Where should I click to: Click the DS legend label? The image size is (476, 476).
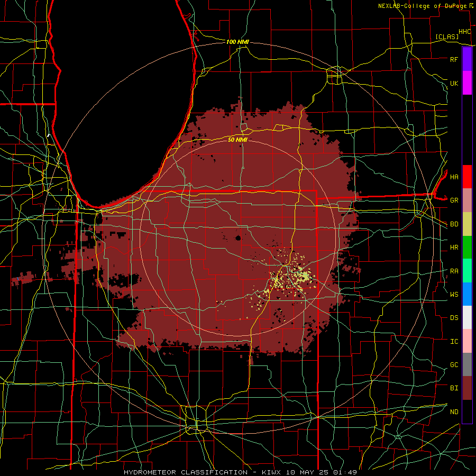pos(454,318)
